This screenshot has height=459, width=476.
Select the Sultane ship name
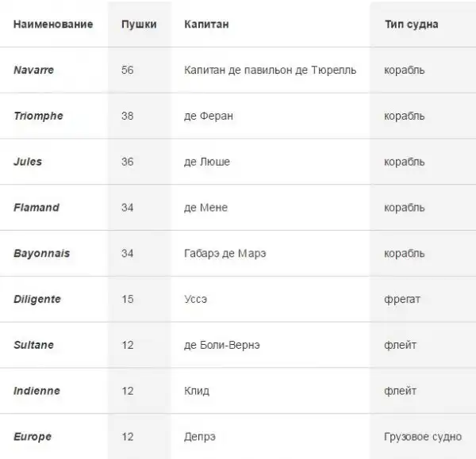point(33,346)
